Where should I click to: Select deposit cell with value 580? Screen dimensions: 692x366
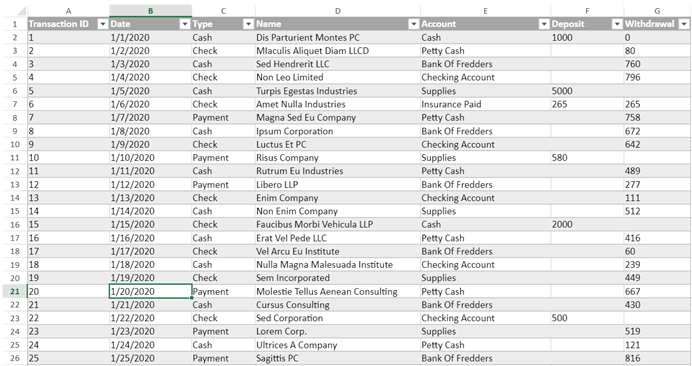coord(587,158)
